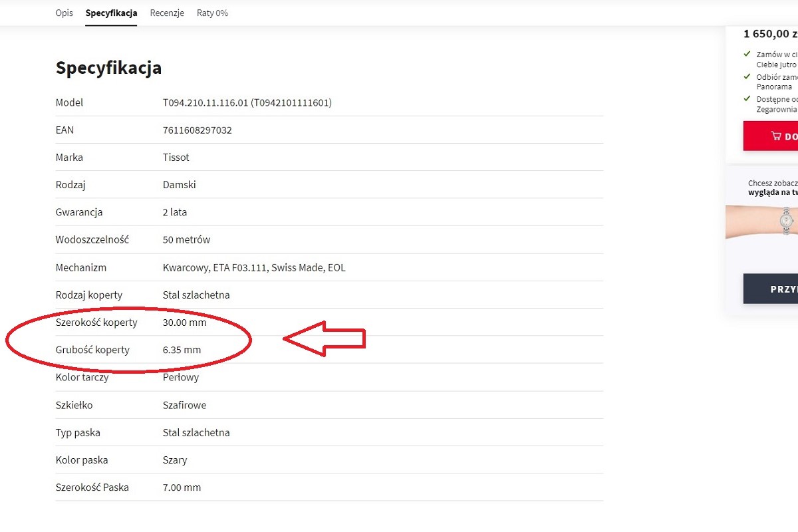Viewport: 798px width, 532px height.
Task: Click the Szkiełko label
Action: pos(74,405)
